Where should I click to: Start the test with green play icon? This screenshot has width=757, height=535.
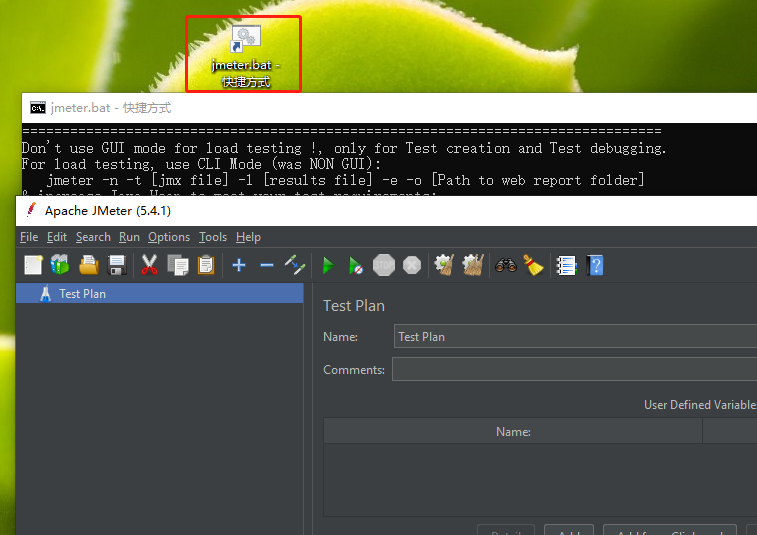(328, 265)
